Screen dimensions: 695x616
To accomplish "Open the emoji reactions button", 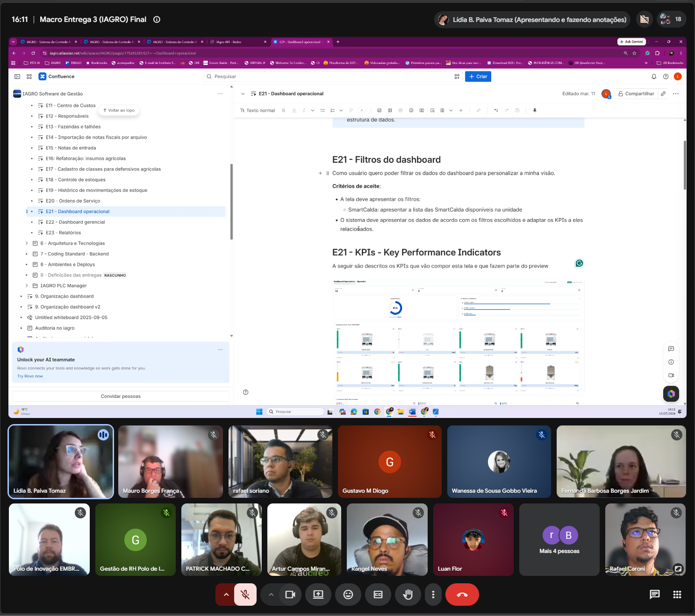I will [348, 595].
